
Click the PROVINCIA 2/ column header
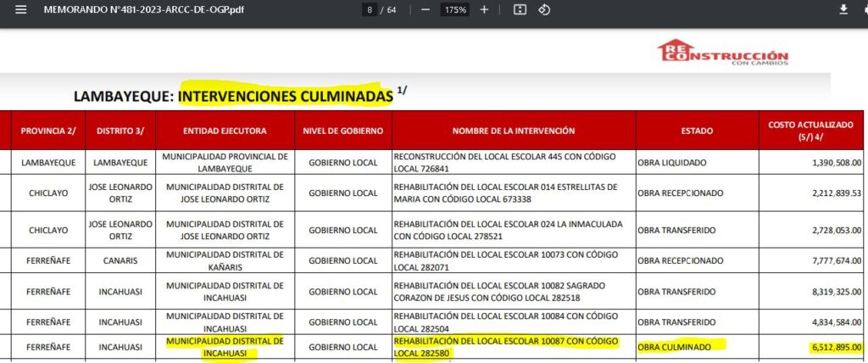coord(48,131)
